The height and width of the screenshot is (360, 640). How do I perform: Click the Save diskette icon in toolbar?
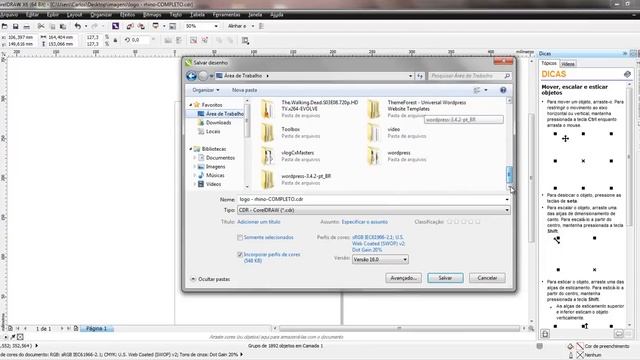tap(16, 26)
